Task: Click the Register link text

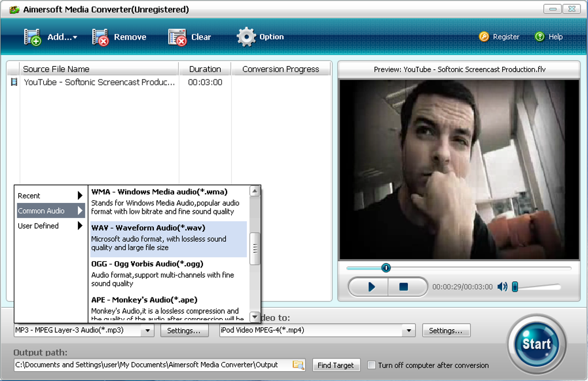Action: [x=506, y=37]
